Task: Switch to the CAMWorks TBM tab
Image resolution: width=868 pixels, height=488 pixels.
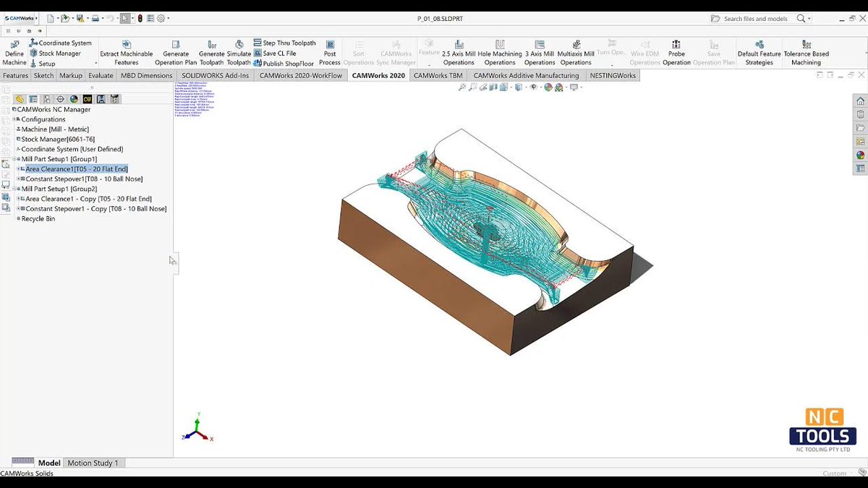Action: pos(438,75)
